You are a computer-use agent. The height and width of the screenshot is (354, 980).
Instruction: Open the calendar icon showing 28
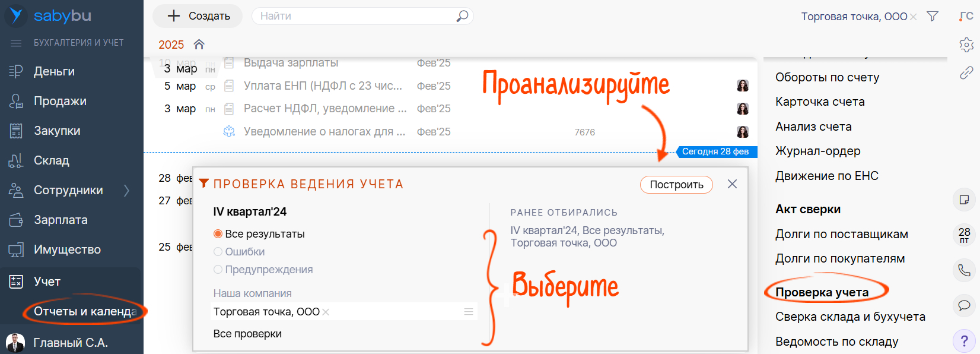[964, 235]
